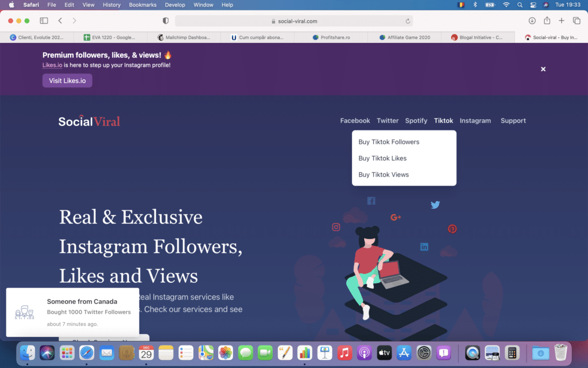Screen dimensions: 588x368
Task: Open the Trash in the Dock
Action: pos(560,353)
